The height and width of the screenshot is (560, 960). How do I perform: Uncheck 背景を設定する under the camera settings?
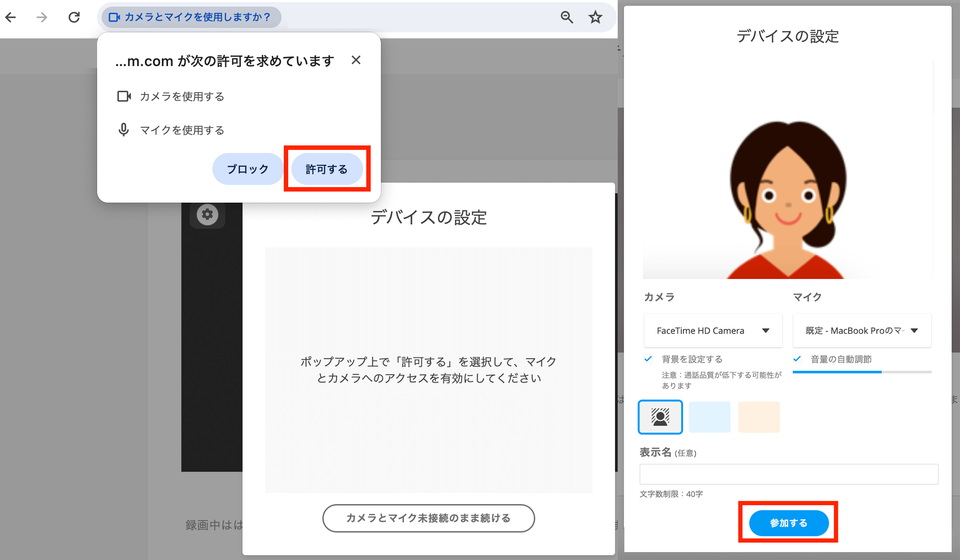(649, 359)
